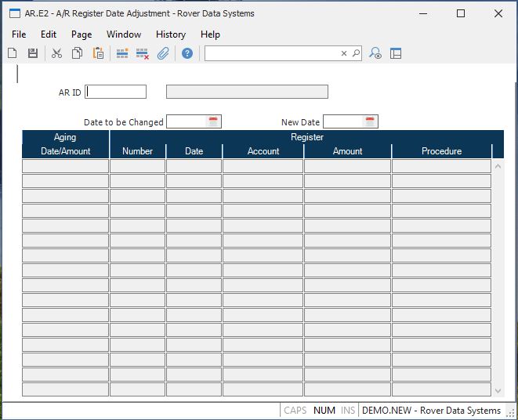Click the New record toolbar icon

click(x=13, y=53)
